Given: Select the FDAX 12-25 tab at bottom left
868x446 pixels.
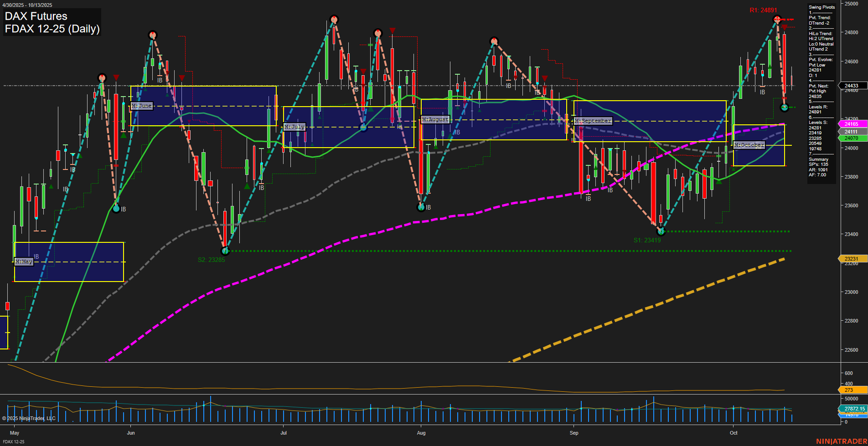Looking at the screenshot, I should pos(14,442).
